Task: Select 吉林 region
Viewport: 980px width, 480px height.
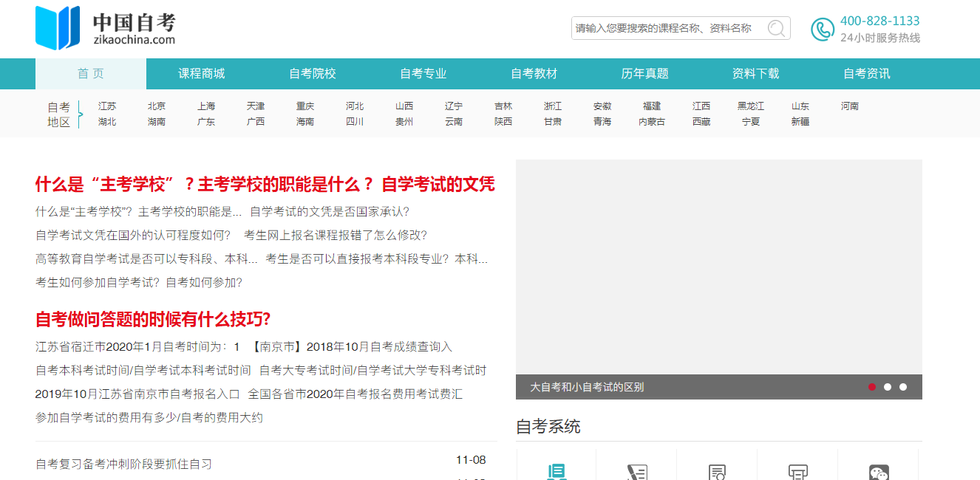Action: click(x=503, y=106)
